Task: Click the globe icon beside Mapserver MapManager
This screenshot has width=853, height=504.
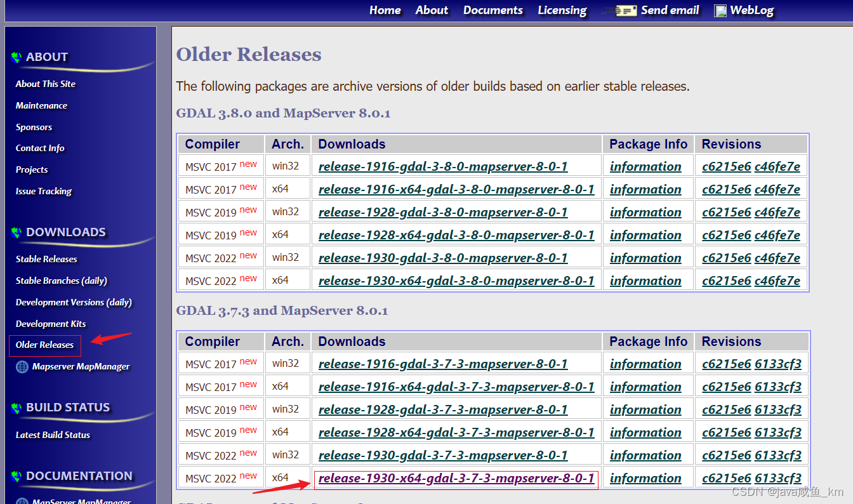Action: pos(22,367)
